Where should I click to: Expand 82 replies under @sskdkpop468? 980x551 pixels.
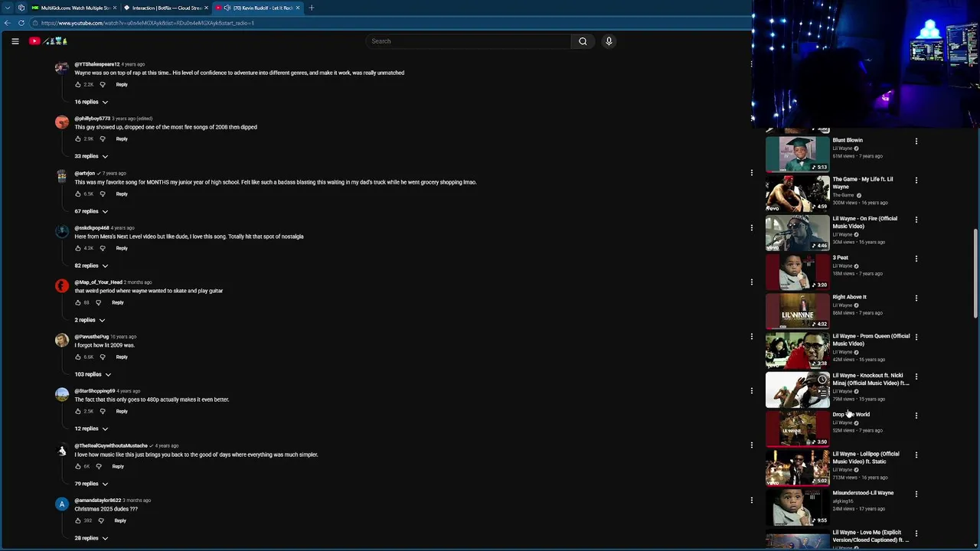coord(91,266)
